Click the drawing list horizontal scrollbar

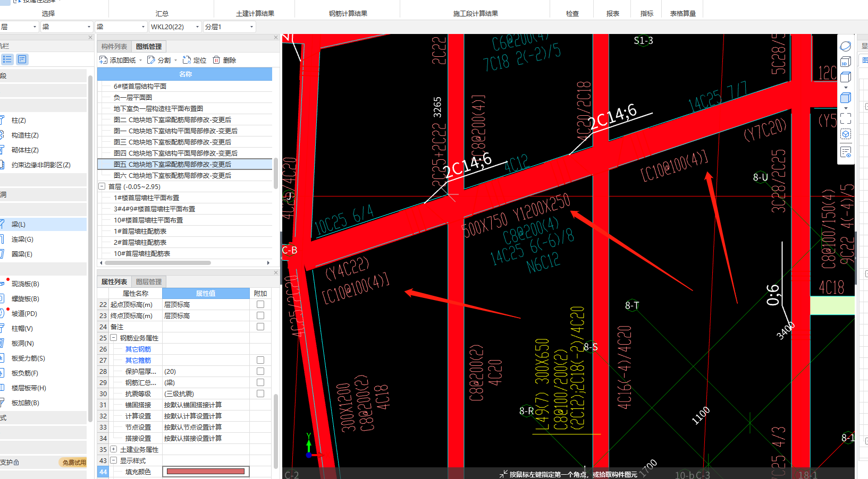coord(158,262)
